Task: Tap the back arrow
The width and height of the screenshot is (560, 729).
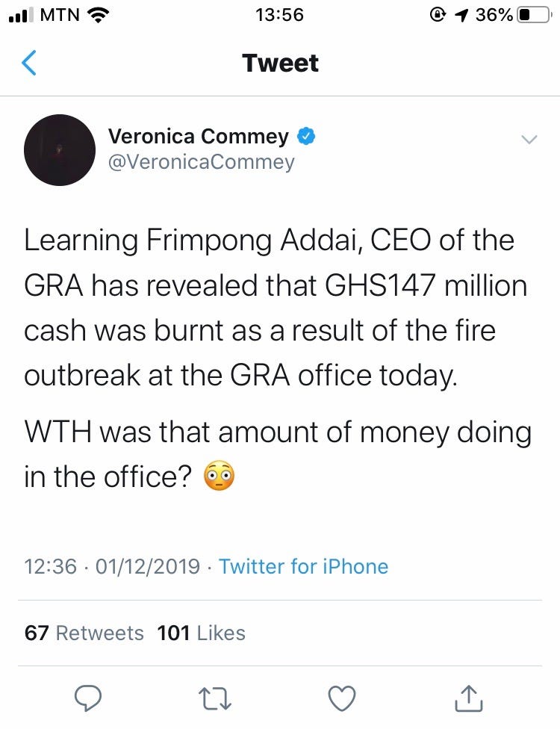Action: [x=28, y=63]
